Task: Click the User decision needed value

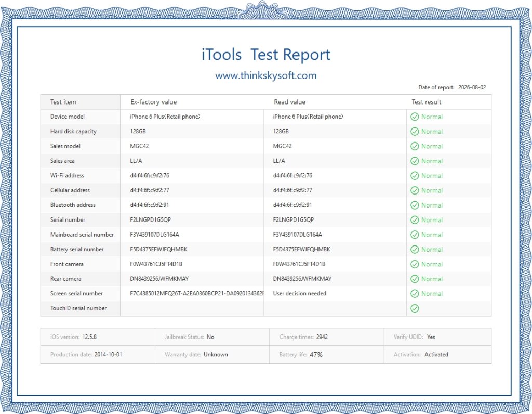Action: coord(300,293)
